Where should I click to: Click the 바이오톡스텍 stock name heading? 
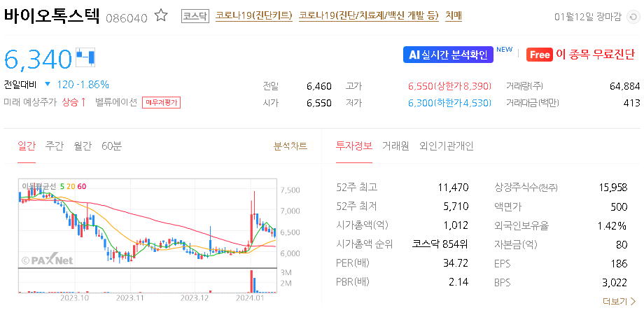[x=52, y=15]
